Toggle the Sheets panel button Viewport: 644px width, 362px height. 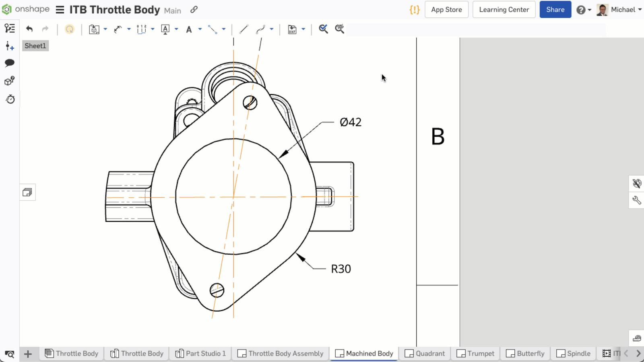coord(27,192)
